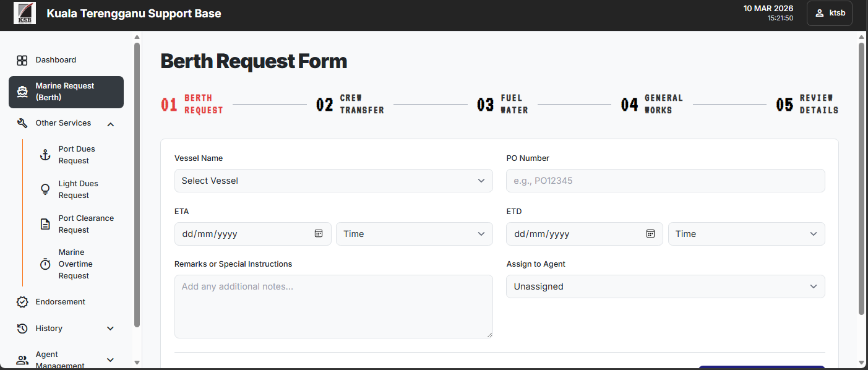Click the main page scrollbar down arrow
Image resolution: width=868 pixels, height=370 pixels.
[861, 363]
